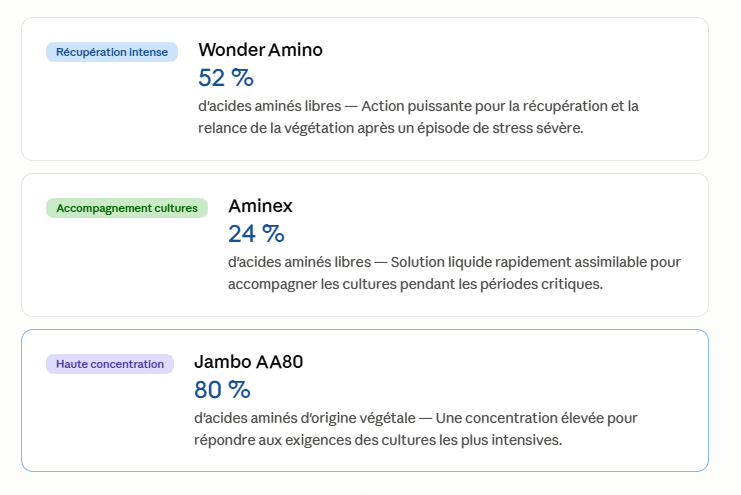Image resolution: width=741 pixels, height=495 pixels.
Task: Click the line mentioning périodes critiques
Action: click(x=415, y=284)
